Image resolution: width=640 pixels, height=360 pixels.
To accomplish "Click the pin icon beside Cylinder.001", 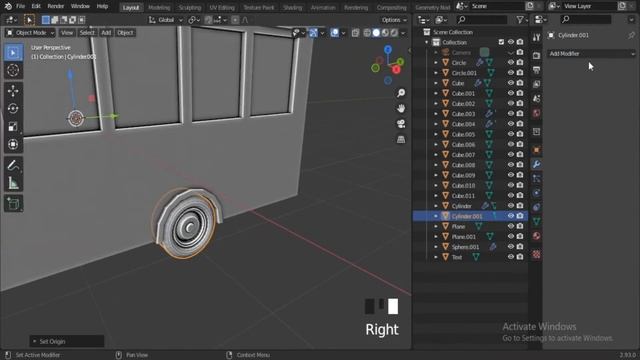I will (x=631, y=36).
